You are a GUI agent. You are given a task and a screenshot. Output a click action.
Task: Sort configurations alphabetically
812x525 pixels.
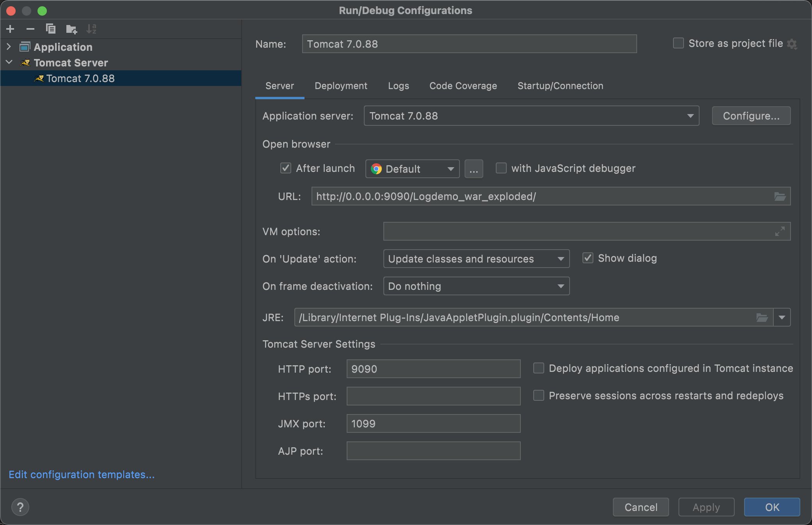91,29
